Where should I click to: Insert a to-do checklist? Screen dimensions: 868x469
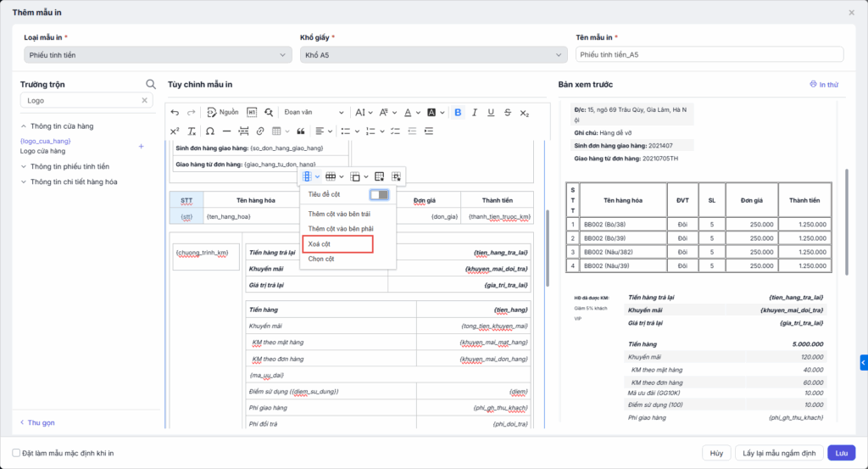(x=395, y=131)
